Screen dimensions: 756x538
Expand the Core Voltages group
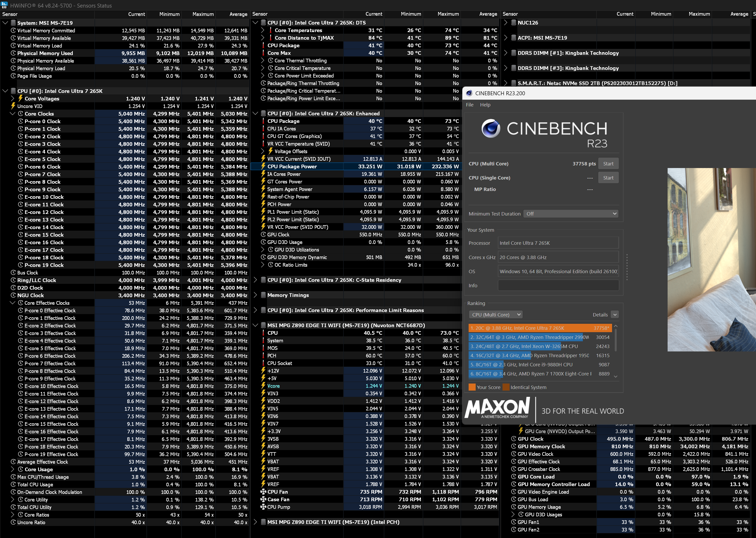[13, 99]
